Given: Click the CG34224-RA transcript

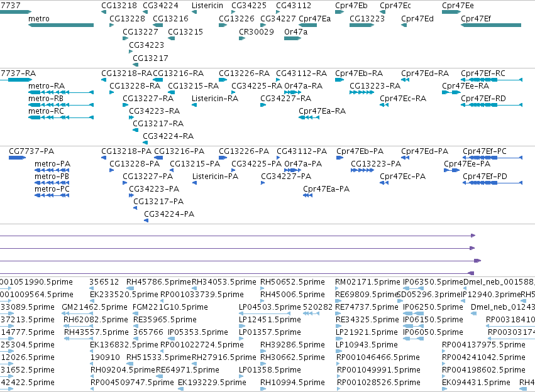Looking at the screenshot, I should point(145,143).
